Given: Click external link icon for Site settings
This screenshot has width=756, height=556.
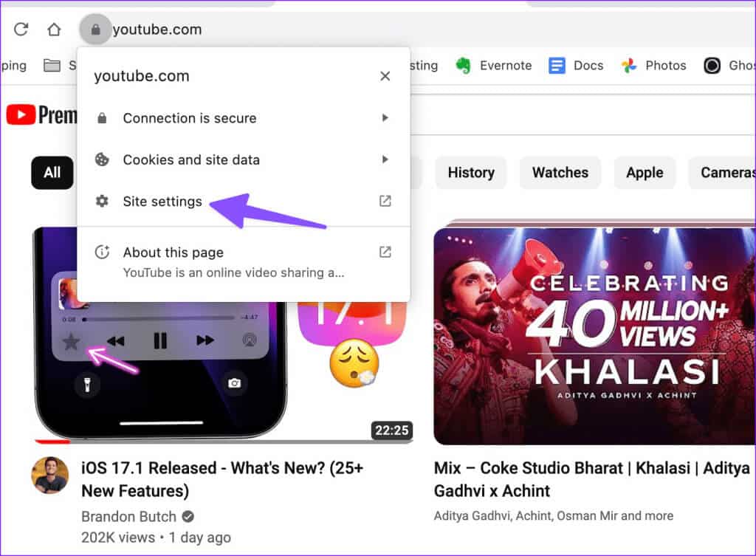Looking at the screenshot, I should click(x=385, y=201).
